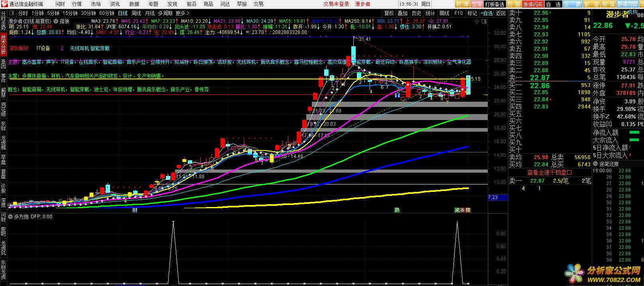This screenshot has width=644, height=286.
Task: Toggle 复权 price adjustment
Action: pyautogui.click(x=389, y=13)
